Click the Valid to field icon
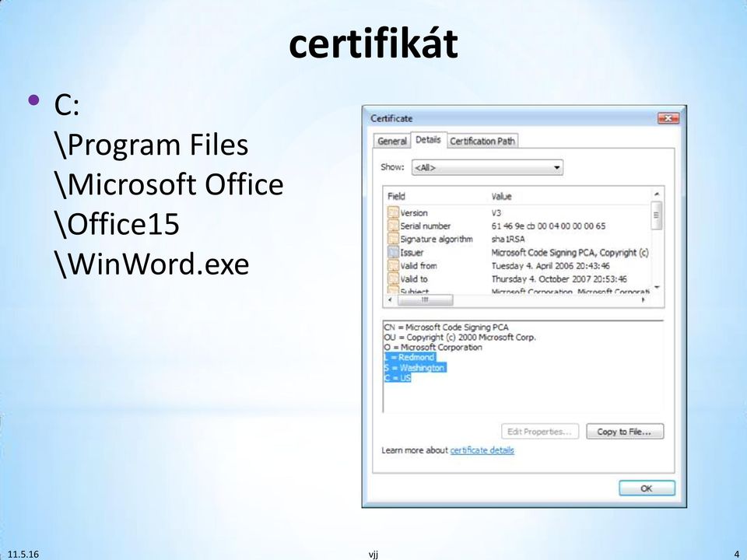The image size is (747, 560). (393, 279)
